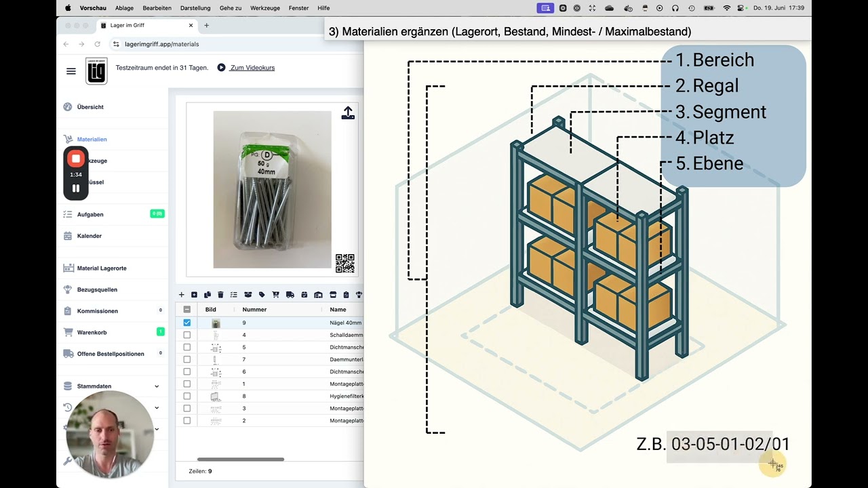The height and width of the screenshot is (488, 868).
Task: Click the store front icon in toolbar
Action: pos(332,295)
